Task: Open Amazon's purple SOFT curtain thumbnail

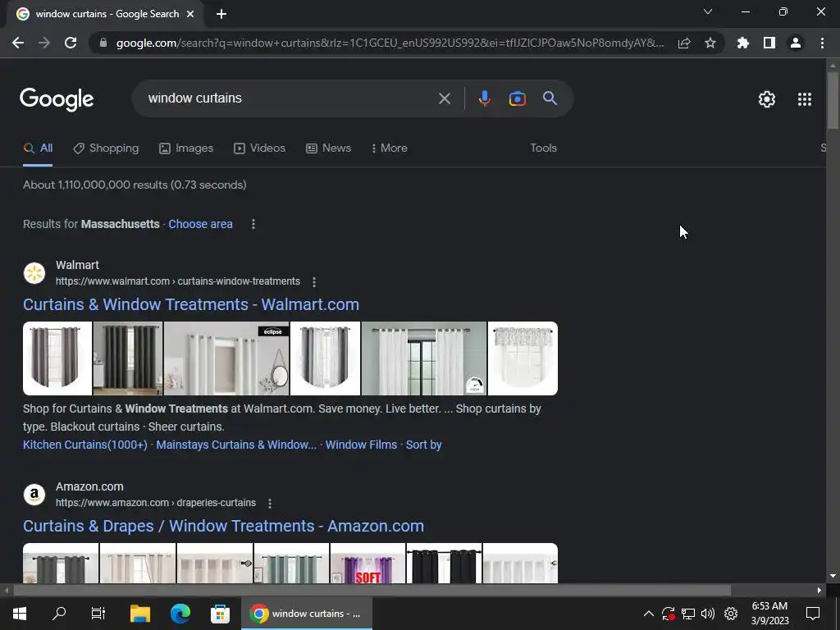Action: [x=367, y=563]
